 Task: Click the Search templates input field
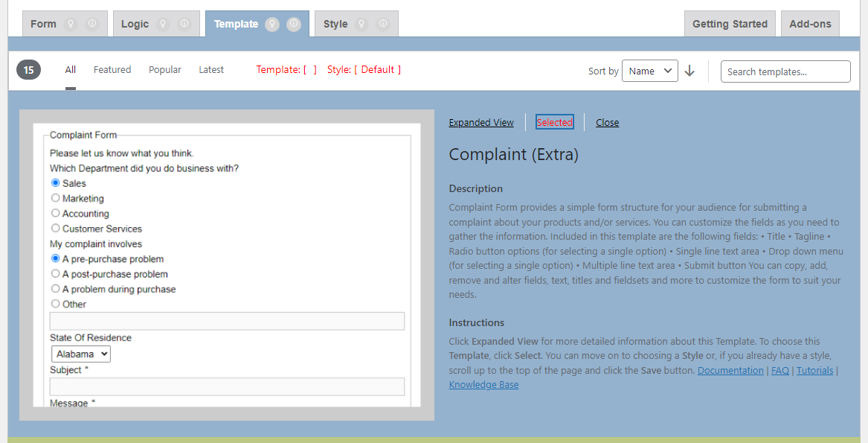[785, 72]
